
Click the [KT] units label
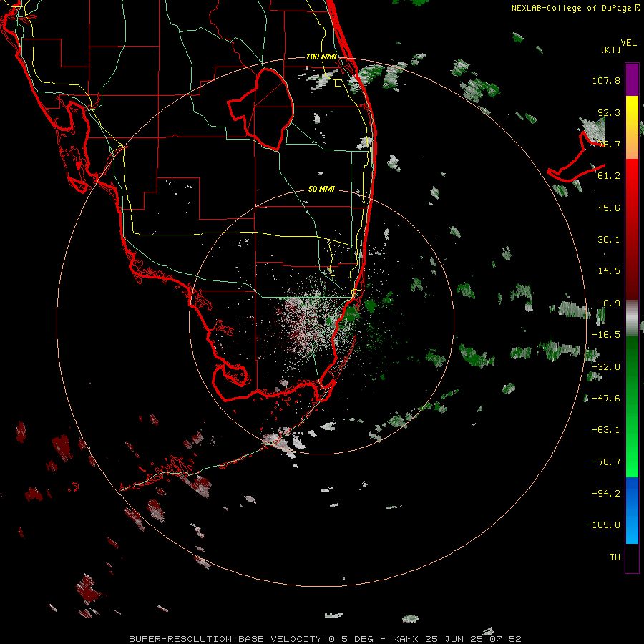coord(611,49)
